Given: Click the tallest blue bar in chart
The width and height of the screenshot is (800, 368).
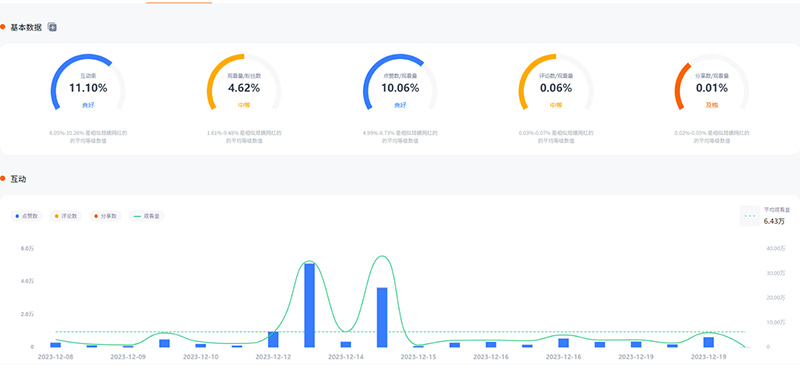Looking at the screenshot, I should point(309,305).
